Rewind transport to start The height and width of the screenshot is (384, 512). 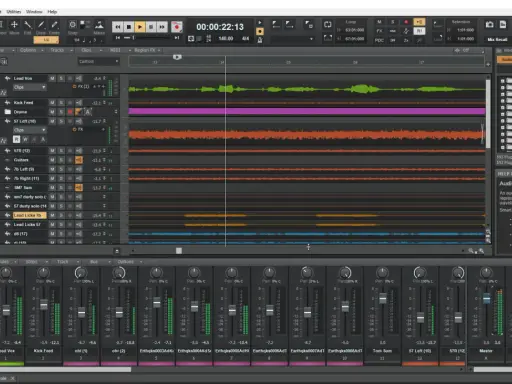[117, 27]
